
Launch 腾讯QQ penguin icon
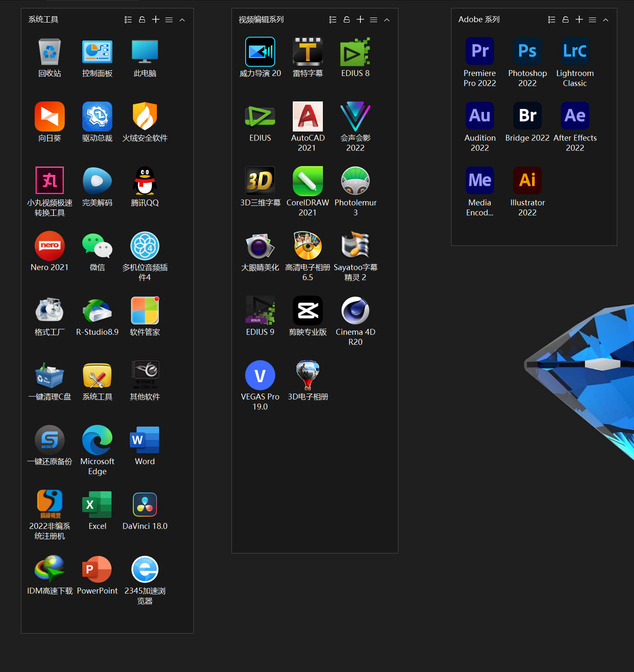[x=145, y=181]
